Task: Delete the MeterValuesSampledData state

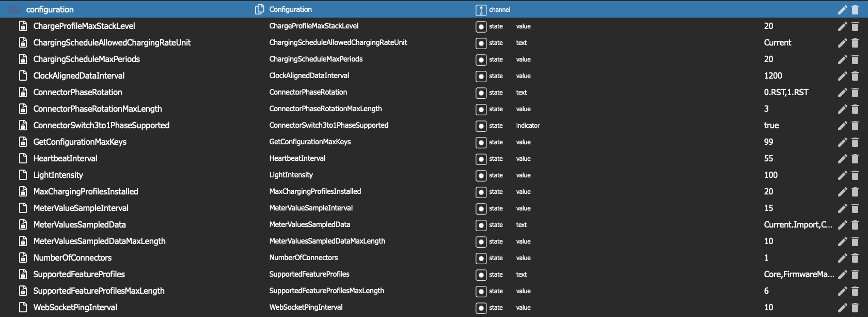Action: coord(855,225)
